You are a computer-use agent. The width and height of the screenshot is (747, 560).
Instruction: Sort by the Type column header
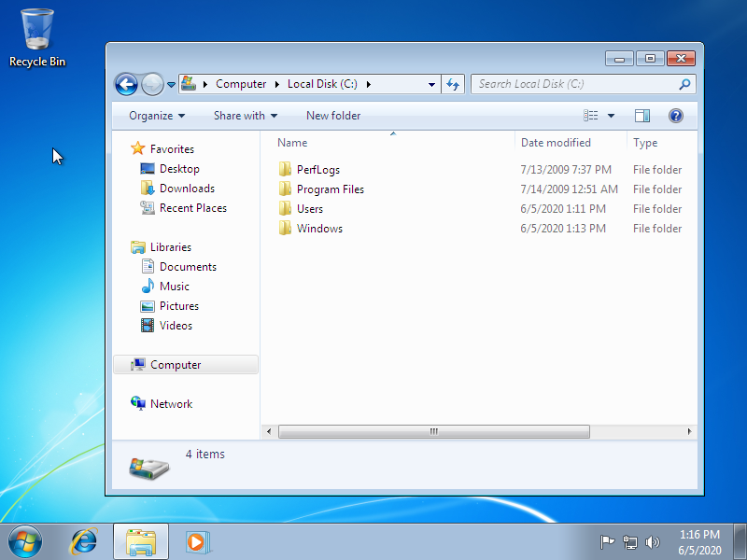[662, 143]
